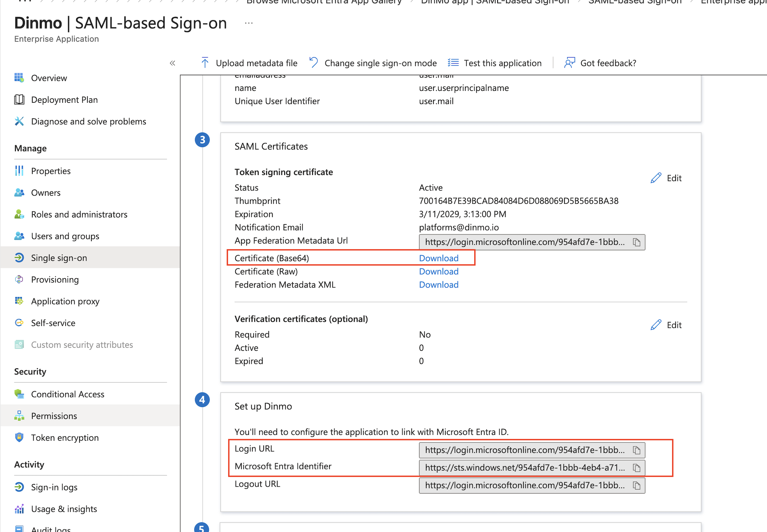Edit the Token signing certificate
The width and height of the screenshot is (767, 532).
(666, 178)
